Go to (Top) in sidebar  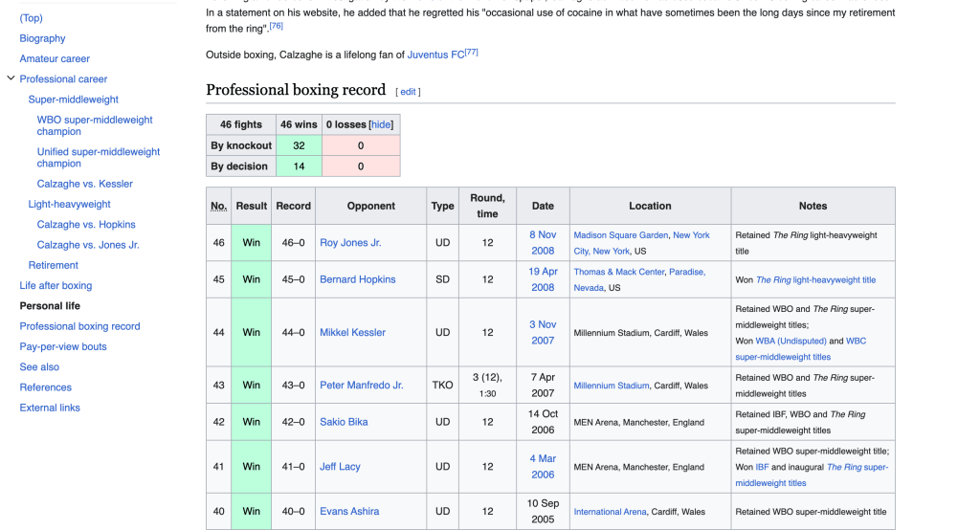click(32, 17)
